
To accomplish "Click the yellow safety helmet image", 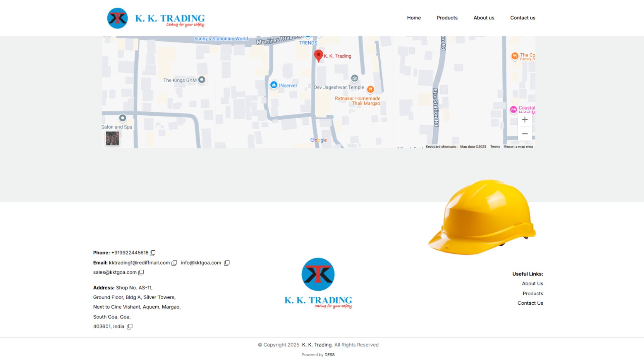I will tap(482, 217).
